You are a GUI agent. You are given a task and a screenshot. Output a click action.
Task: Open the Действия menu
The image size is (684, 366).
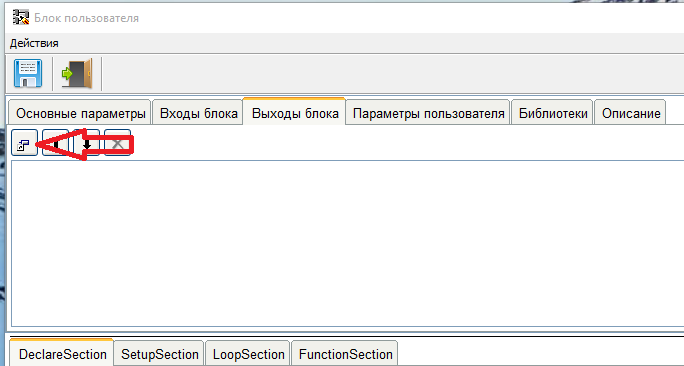pos(34,43)
